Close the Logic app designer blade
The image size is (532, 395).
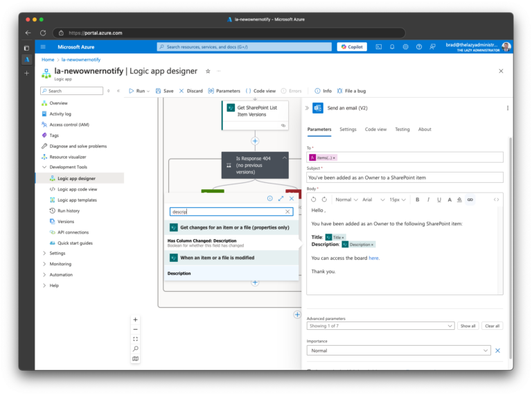click(501, 71)
